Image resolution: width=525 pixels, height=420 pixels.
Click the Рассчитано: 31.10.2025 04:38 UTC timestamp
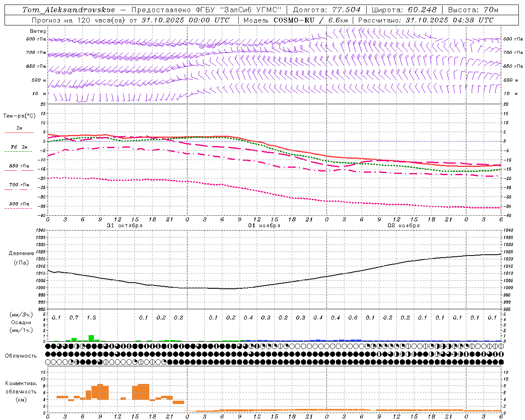coord(426,20)
